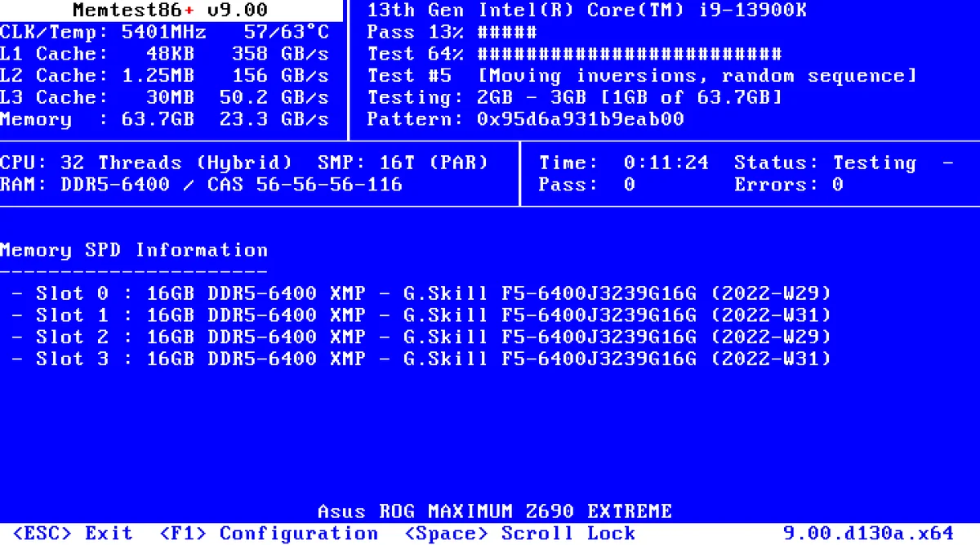The image size is (980, 545).
Task: Select the Slot 1 memory module row
Action: (421, 315)
